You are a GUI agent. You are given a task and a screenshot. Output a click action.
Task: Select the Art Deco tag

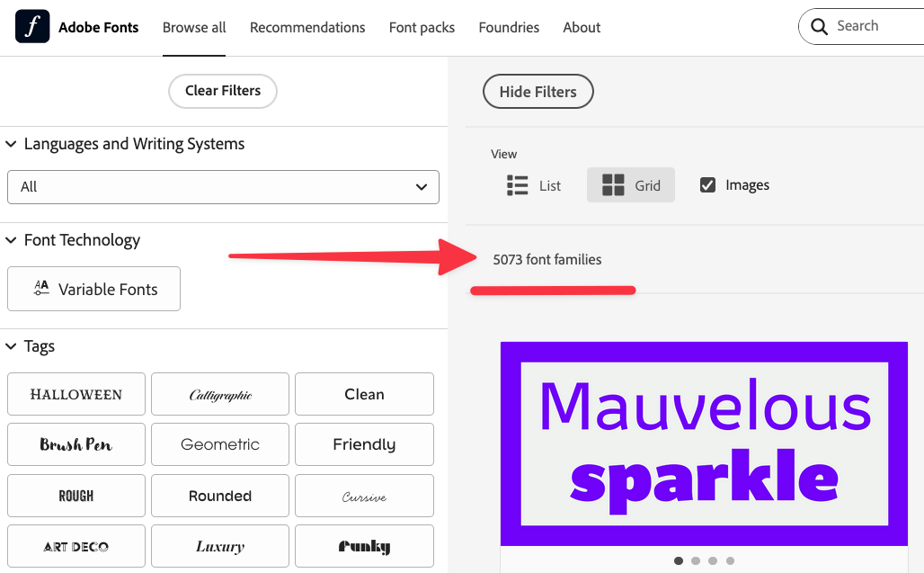(x=76, y=546)
